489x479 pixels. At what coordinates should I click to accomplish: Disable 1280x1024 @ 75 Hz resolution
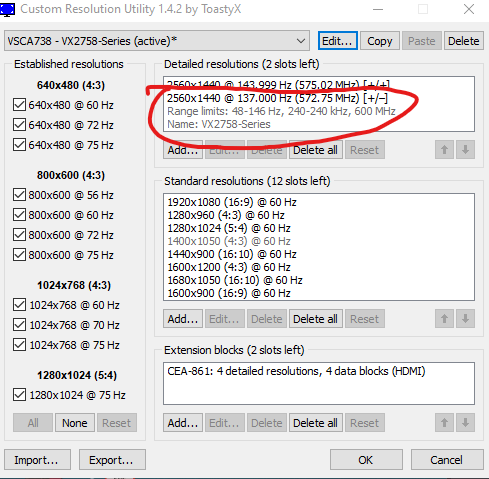19,395
